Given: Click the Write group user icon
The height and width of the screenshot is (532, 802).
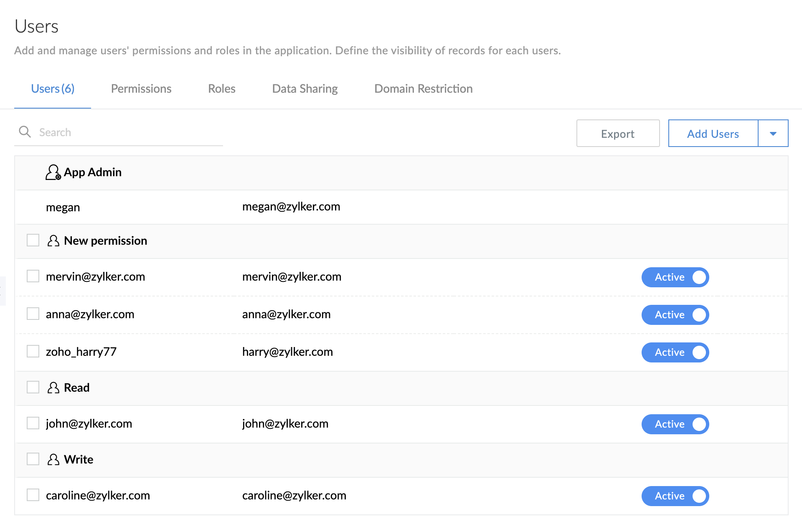Looking at the screenshot, I should coord(53,459).
